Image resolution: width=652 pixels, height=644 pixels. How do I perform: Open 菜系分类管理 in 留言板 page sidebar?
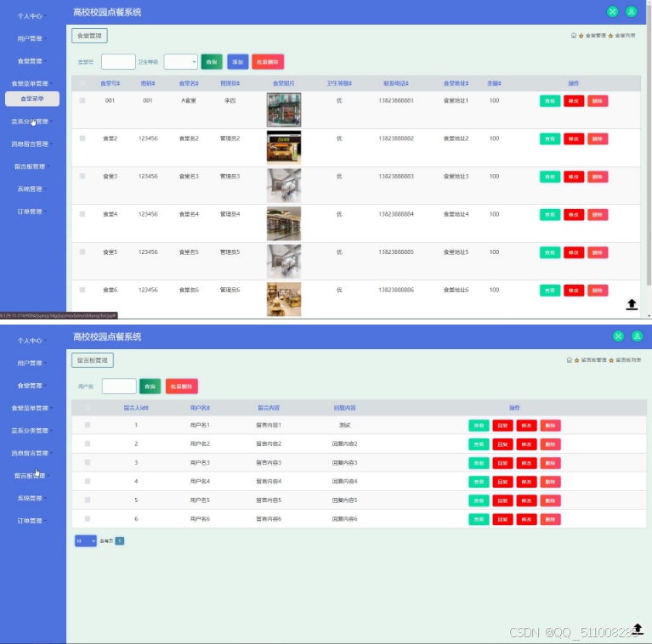click(x=31, y=431)
